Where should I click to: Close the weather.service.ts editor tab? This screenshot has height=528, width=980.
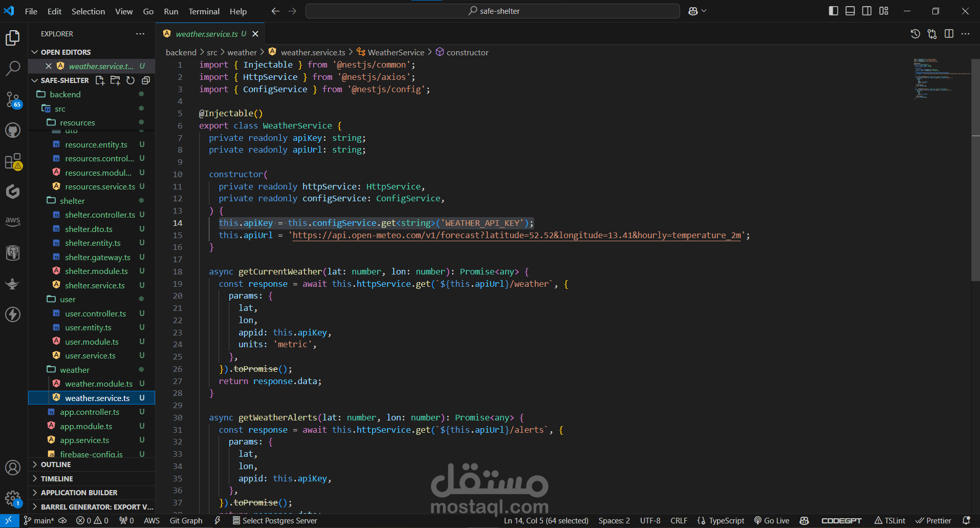tap(255, 34)
